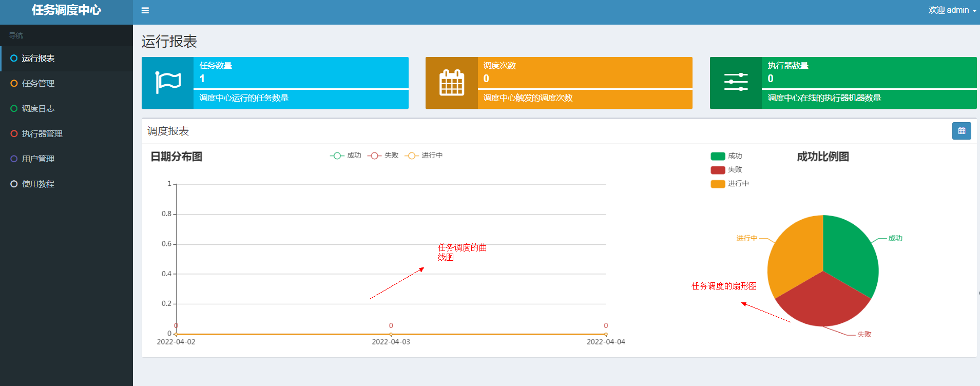
Task: Open the date range calendar button
Action: click(x=962, y=131)
